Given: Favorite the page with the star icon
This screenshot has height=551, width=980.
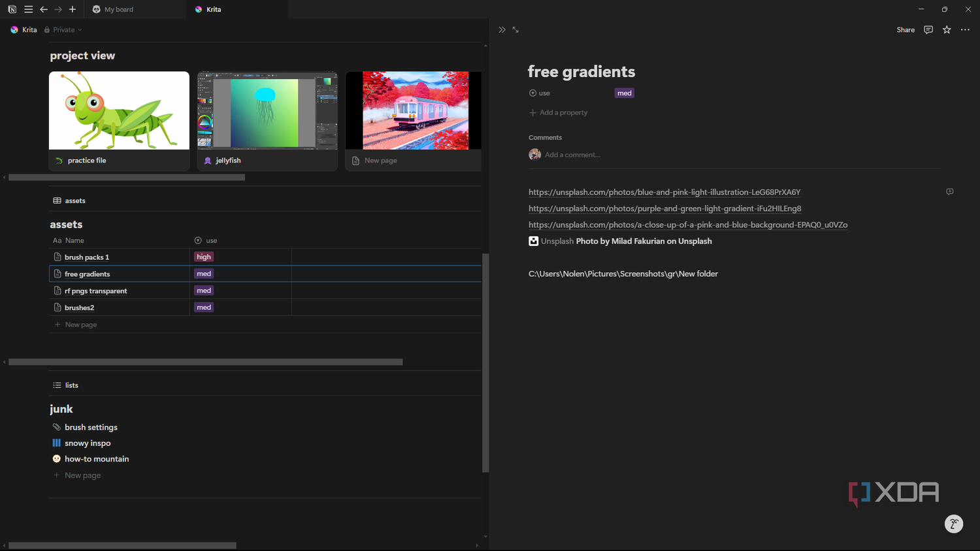Looking at the screenshot, I should click(947, 30).
